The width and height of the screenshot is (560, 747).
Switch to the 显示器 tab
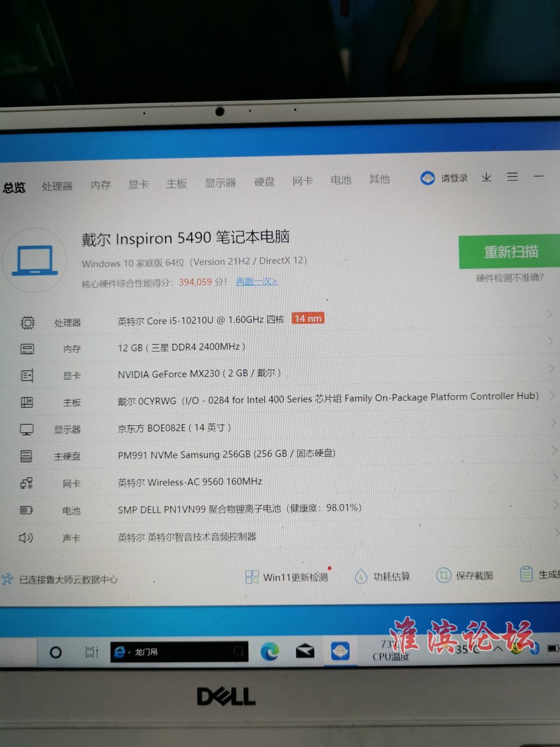[220, 183]
